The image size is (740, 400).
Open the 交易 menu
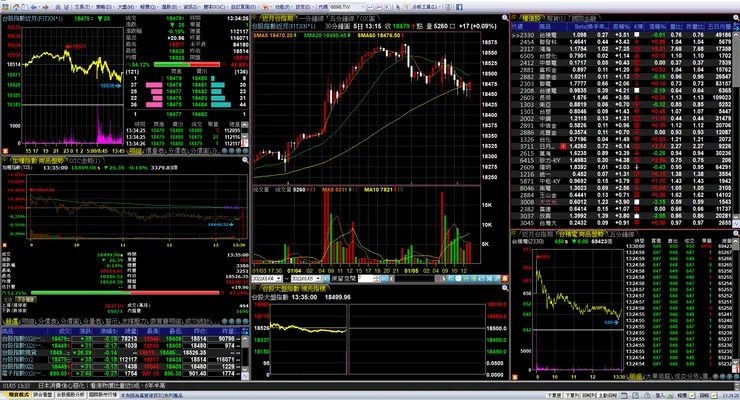pyautogui.click(x=82, y=7)
